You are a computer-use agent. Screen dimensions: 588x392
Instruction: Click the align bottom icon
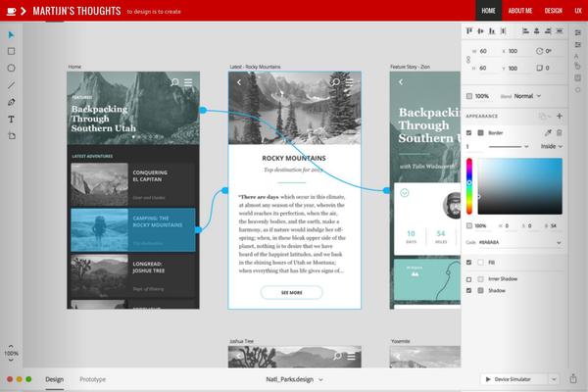(x=492, y=30)
